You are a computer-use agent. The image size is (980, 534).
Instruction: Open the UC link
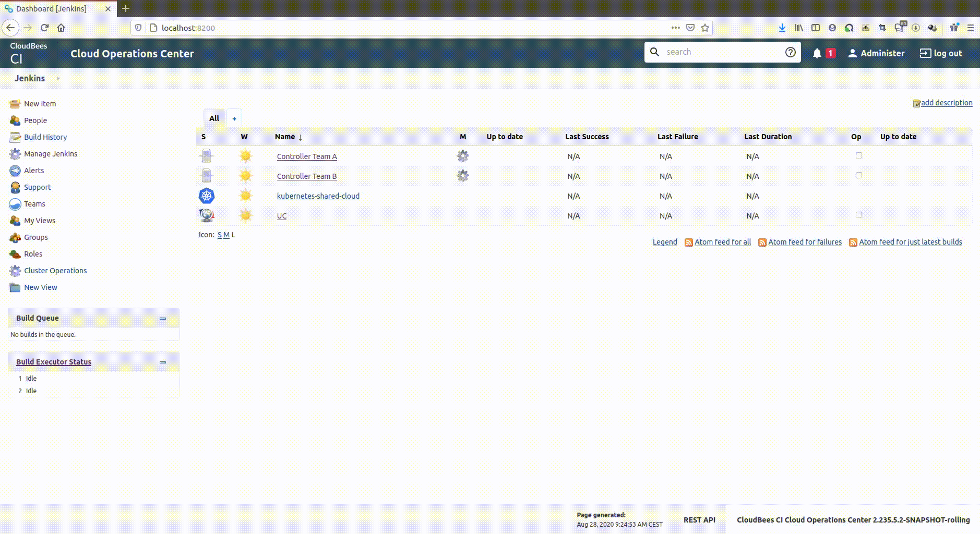click(x=282, y=216)
